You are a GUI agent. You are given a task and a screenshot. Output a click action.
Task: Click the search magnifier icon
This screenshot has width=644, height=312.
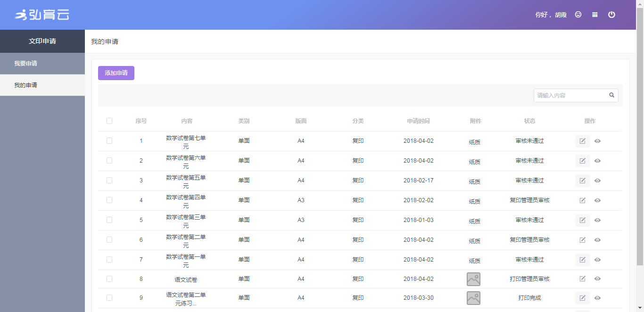click(611, 95)
